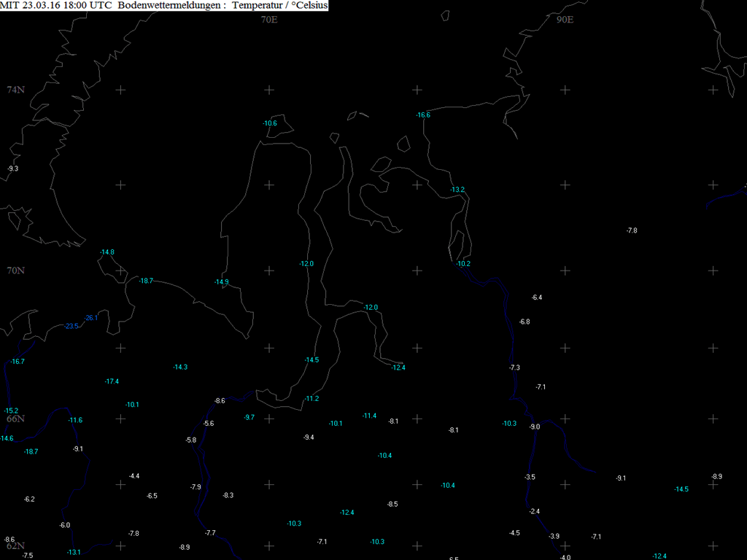Click the 90E longitude label
Screen dimensions: 747x560
565,20
